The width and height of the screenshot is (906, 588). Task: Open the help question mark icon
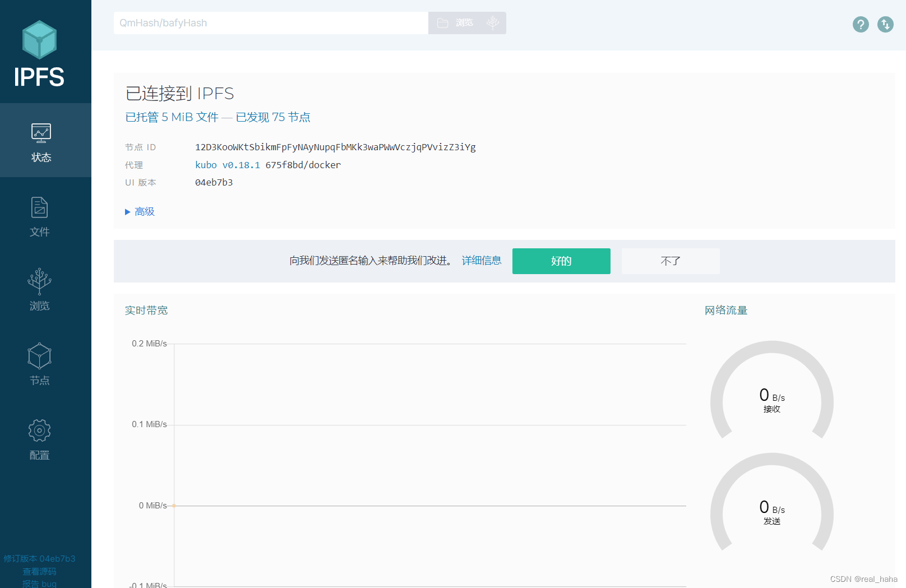[x=861, y=25]
